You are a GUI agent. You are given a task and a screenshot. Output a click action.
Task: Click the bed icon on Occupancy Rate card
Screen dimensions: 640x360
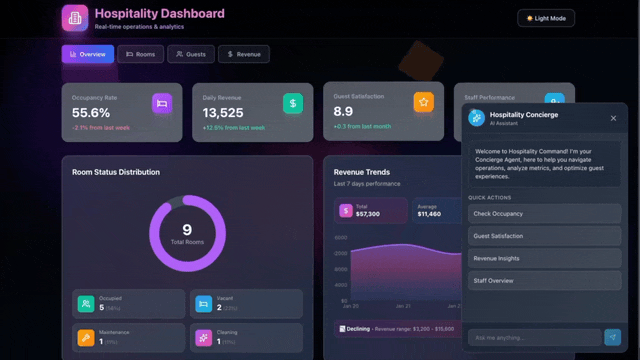pyautogui.click(x=162, y=103)
